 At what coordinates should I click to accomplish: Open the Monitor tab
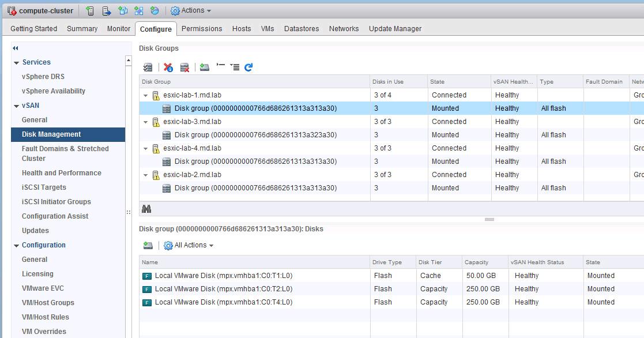point(119,29)
